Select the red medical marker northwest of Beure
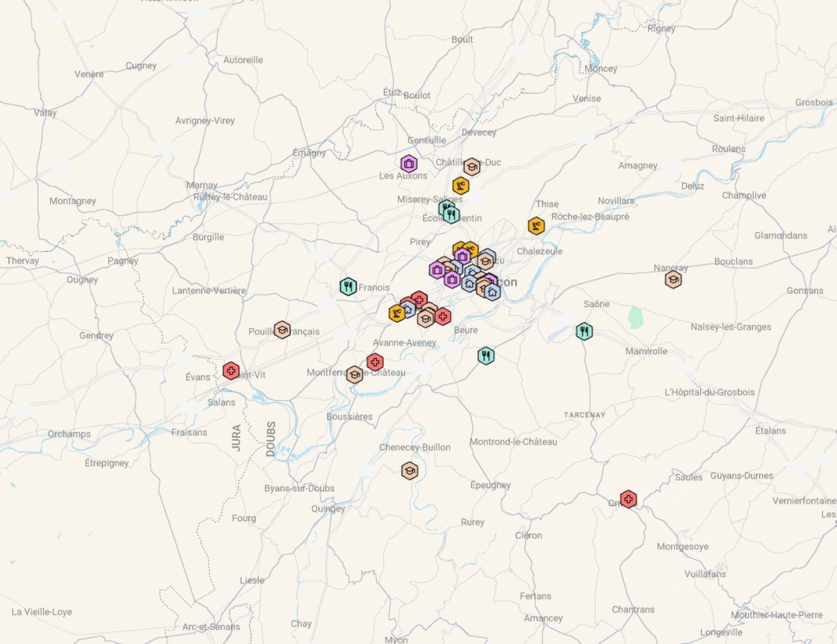Screen dimensions: 837x644 [x=442, y=316]
